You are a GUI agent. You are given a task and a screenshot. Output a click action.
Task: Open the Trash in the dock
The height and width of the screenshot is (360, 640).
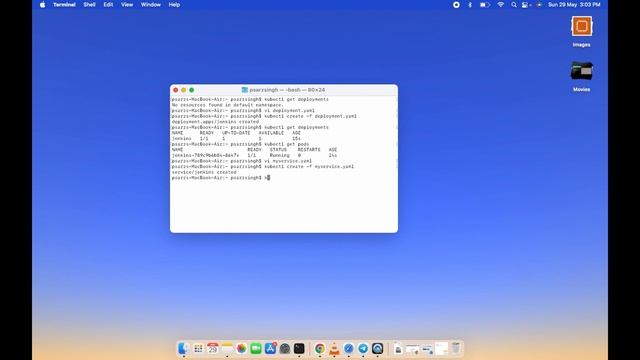click(456, 349)
